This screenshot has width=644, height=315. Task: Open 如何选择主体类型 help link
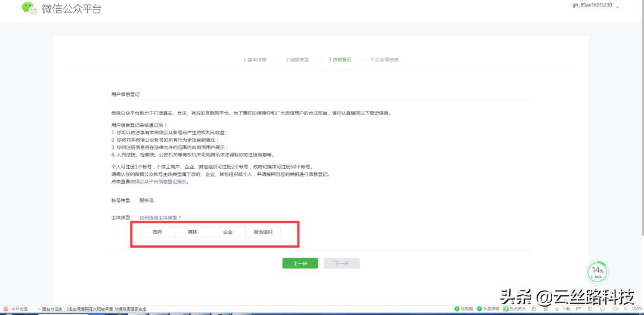[x=160, y=217]
